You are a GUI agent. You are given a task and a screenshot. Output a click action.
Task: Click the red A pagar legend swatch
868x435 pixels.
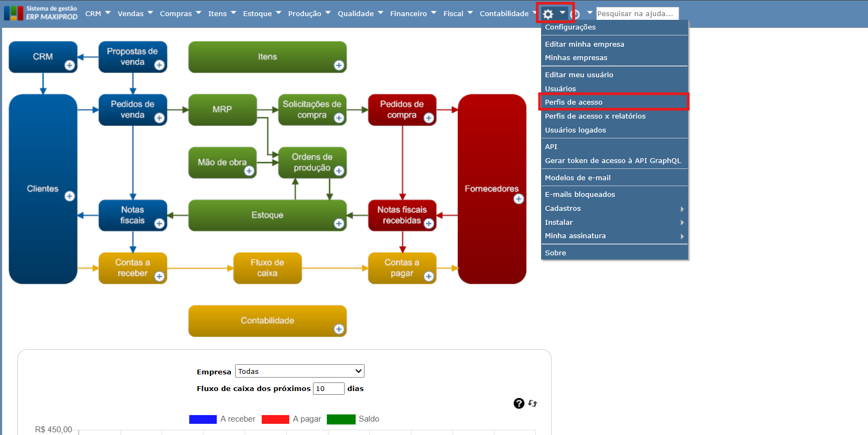tap(275, 419)
